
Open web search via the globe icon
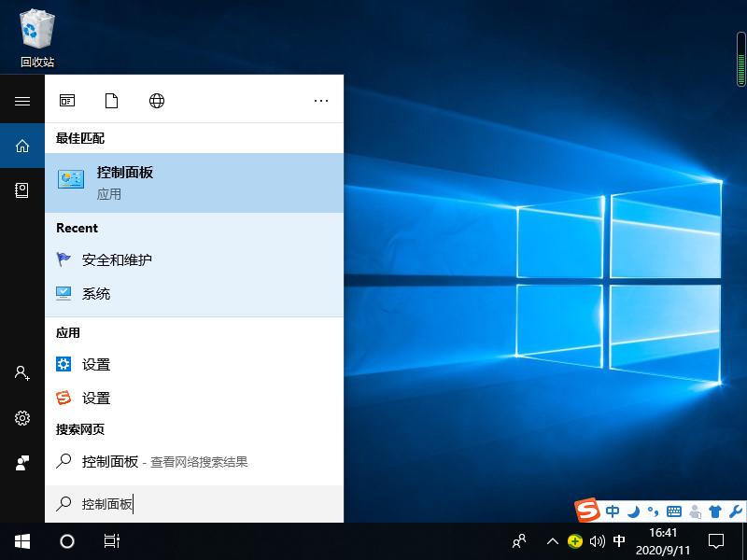156,100
